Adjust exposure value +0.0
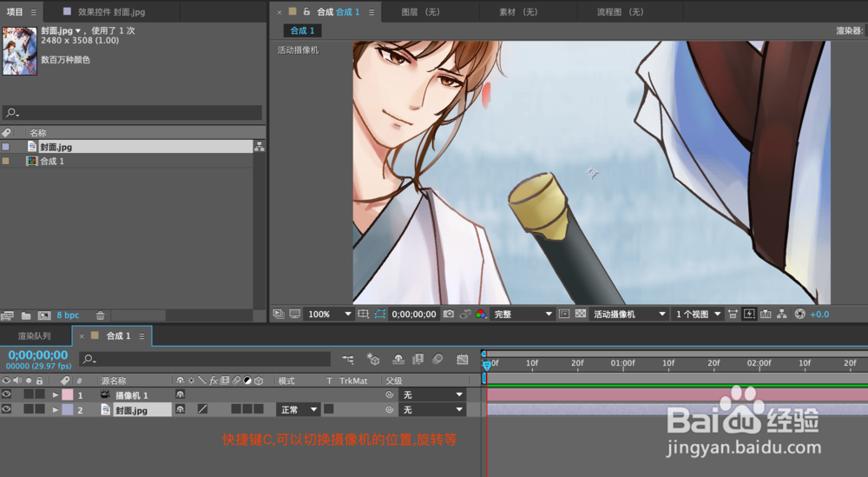Image resolution: width=868 pixels, height=477 pixels. click(x=819, y=315)
